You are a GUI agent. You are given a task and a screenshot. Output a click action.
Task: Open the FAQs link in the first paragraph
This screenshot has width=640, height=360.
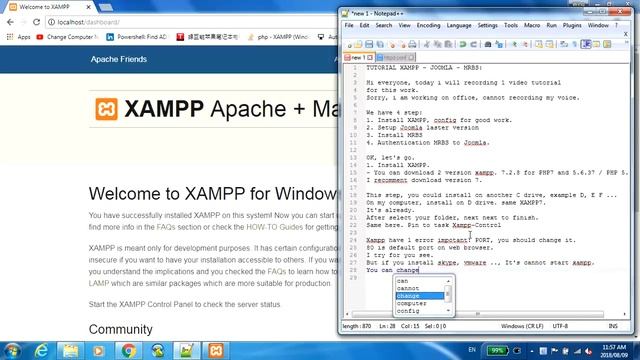[x=166, y=227]
